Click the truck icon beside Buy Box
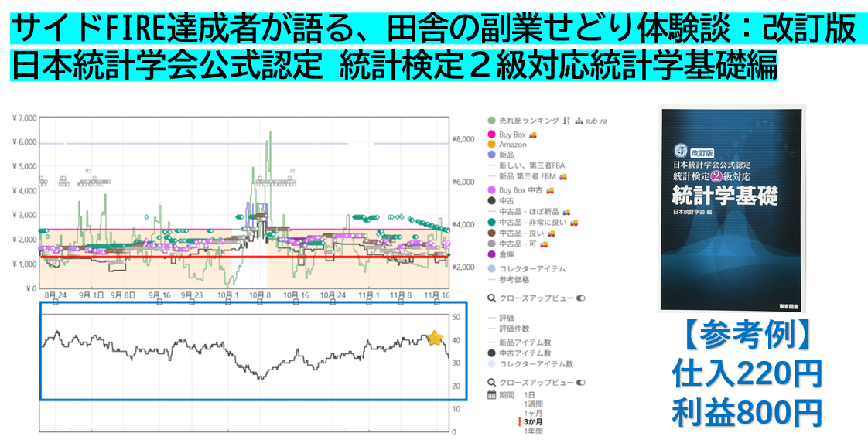The height and width of the screenshot is (443, 868). tap(533, 135)
